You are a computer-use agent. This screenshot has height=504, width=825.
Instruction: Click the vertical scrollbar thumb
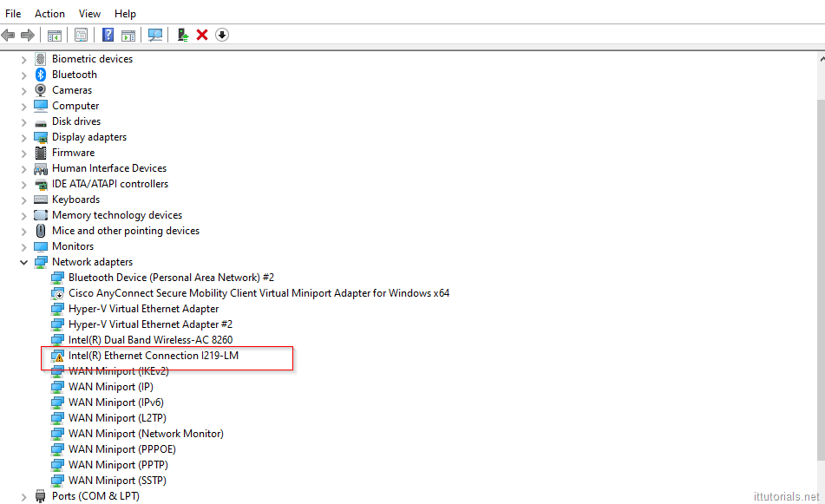[x=822, y=278]
